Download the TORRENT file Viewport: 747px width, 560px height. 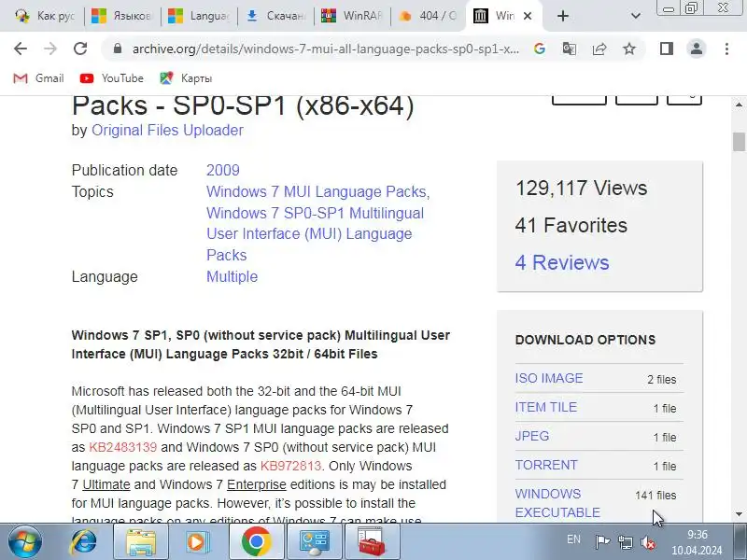click(546, 465)
